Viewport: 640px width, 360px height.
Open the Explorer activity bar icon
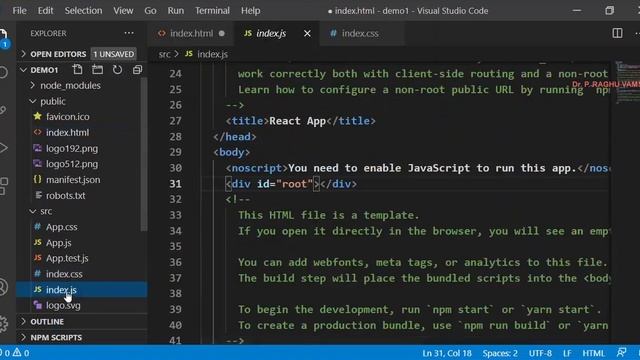pyautogui.click(x=3, y=38)
